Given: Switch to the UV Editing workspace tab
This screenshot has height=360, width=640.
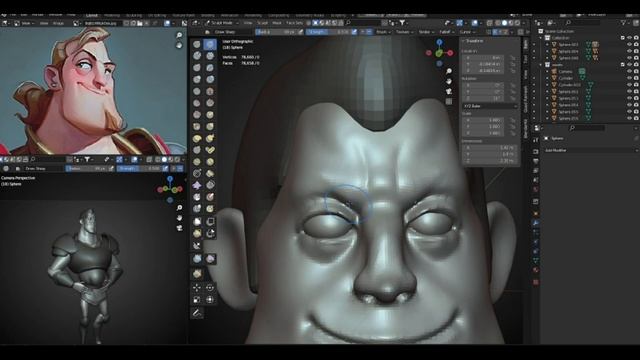Looking at the screenshot, I should [x=157, y=15].
